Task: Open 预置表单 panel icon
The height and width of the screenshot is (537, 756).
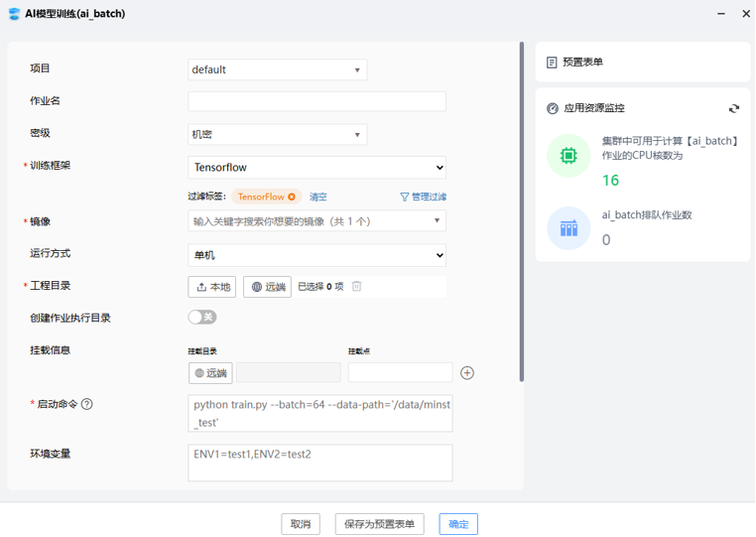Action: click(552, 63)
